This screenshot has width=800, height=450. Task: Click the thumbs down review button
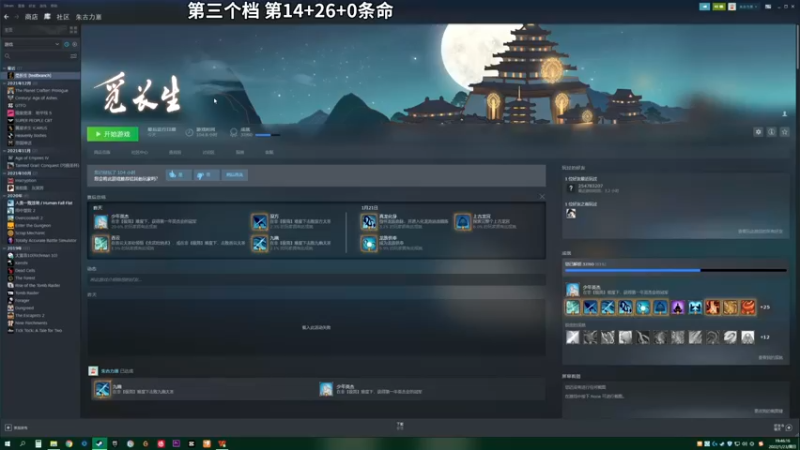206,175
